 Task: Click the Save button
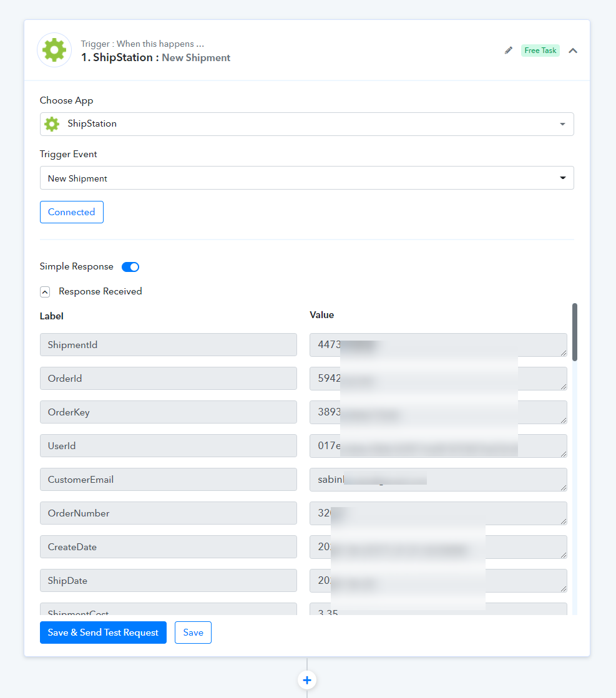(x=193, y=633)
